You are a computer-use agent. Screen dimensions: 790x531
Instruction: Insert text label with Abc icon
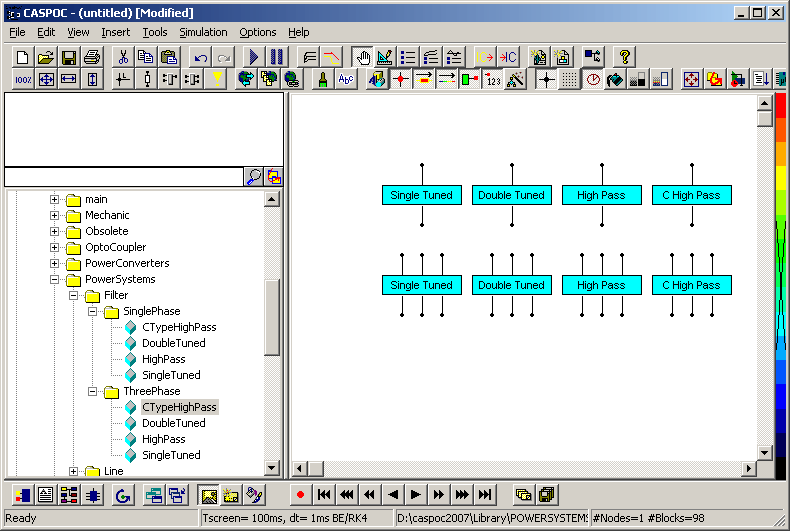[346, 79]
